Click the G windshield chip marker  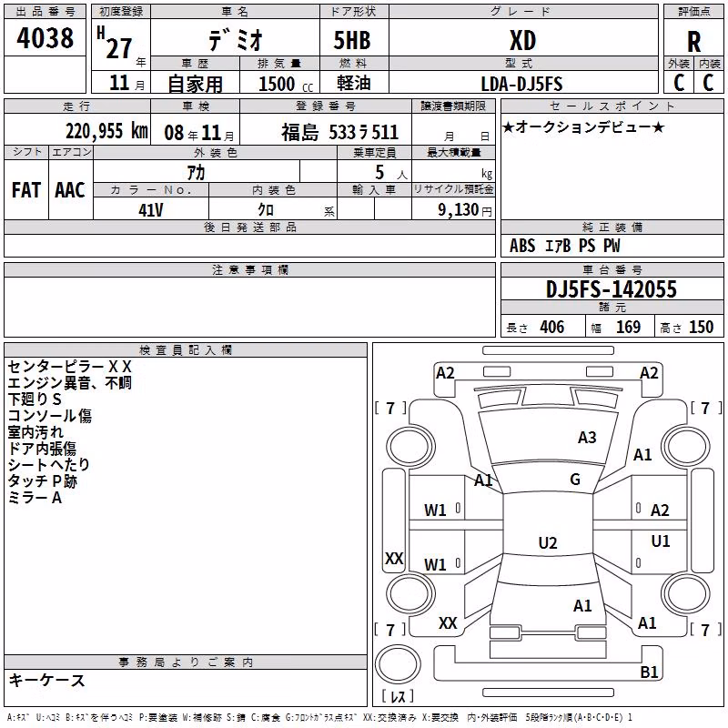coord(575,480)
